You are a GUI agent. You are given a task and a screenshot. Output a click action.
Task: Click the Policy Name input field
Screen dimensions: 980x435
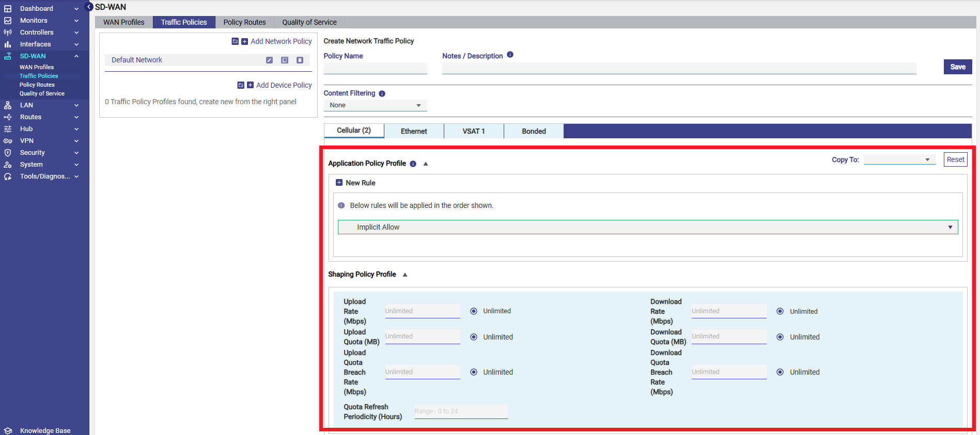[x=375, y=68]
